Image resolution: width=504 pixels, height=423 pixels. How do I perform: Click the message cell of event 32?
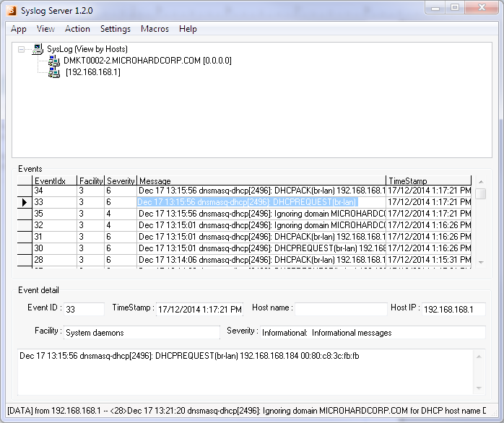pyautogui.click(x=261, y=225)
